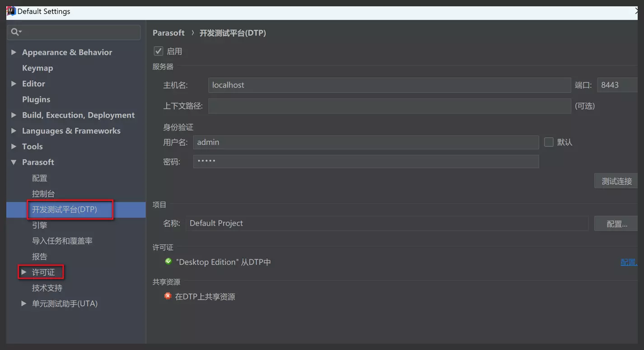Click the 密码 password field

coord(366,161)
